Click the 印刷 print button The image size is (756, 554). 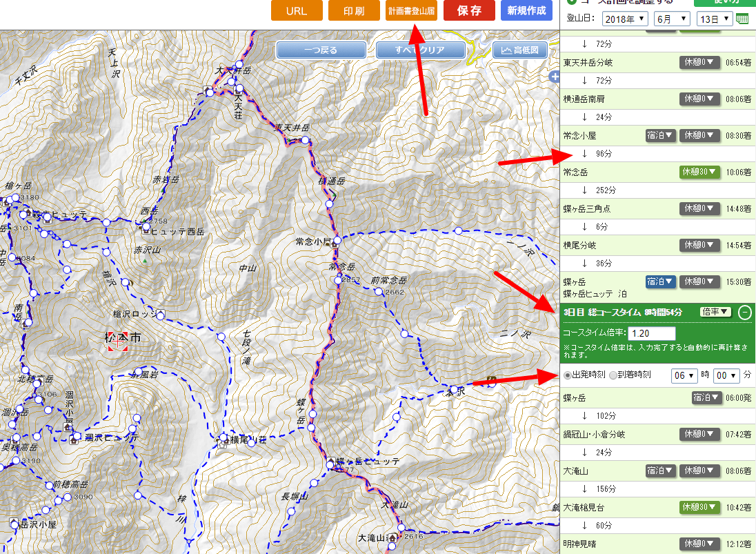(354, 10)
